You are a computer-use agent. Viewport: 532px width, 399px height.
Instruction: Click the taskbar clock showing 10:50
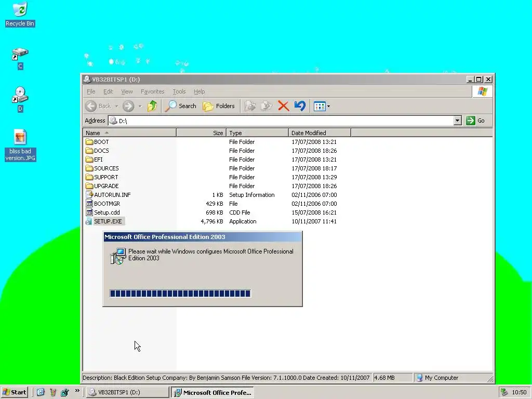(x=519, y=392)
